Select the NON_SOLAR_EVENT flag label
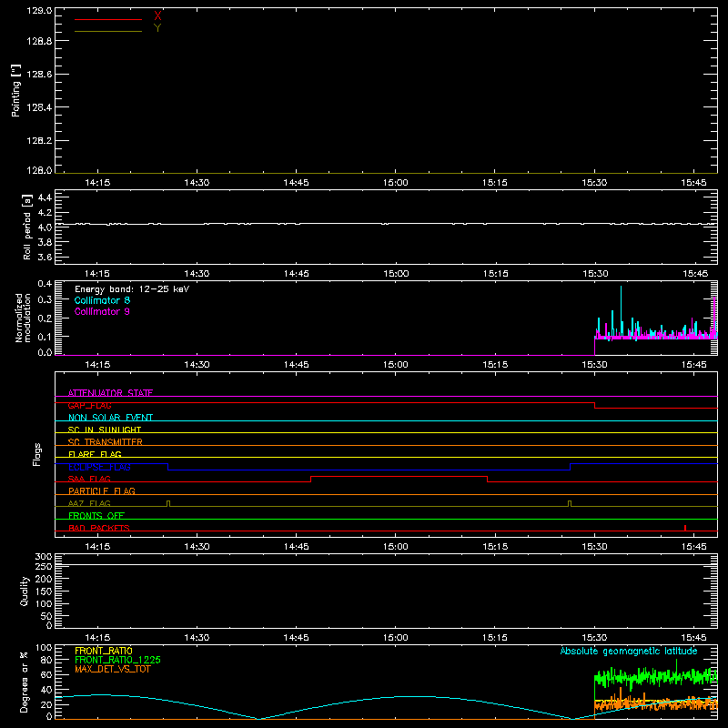The width and height of the screenshot is (728, 728). 110,418
